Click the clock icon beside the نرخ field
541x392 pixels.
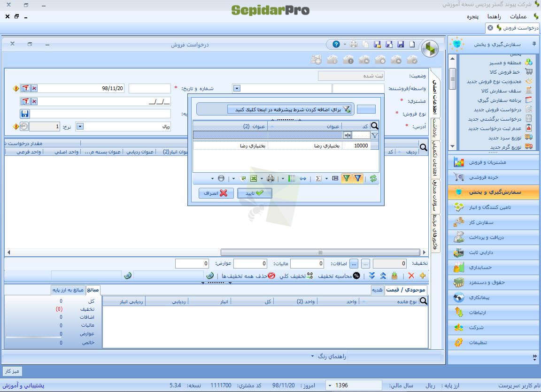(x=24, y=127)
